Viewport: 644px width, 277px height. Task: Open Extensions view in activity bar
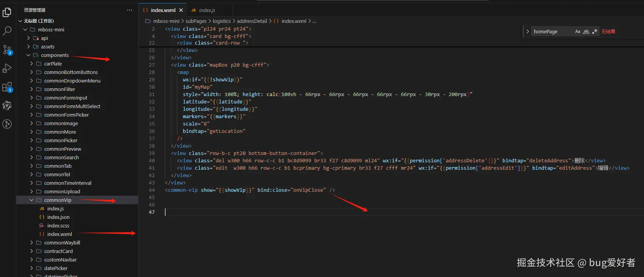(7, 87)
